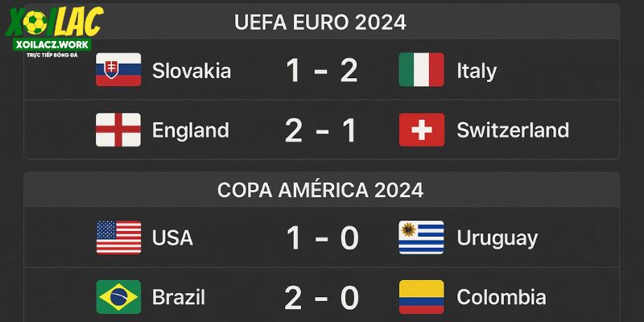Open Slovakia vs Italy 1 - 2 score

click(x=322, y=70)
